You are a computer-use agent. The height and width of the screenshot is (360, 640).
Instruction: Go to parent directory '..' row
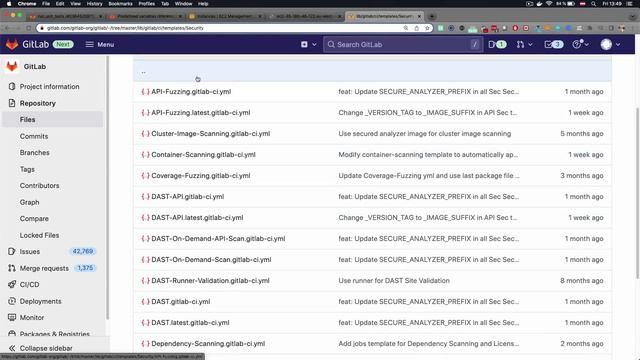click(x=372, y=71)
